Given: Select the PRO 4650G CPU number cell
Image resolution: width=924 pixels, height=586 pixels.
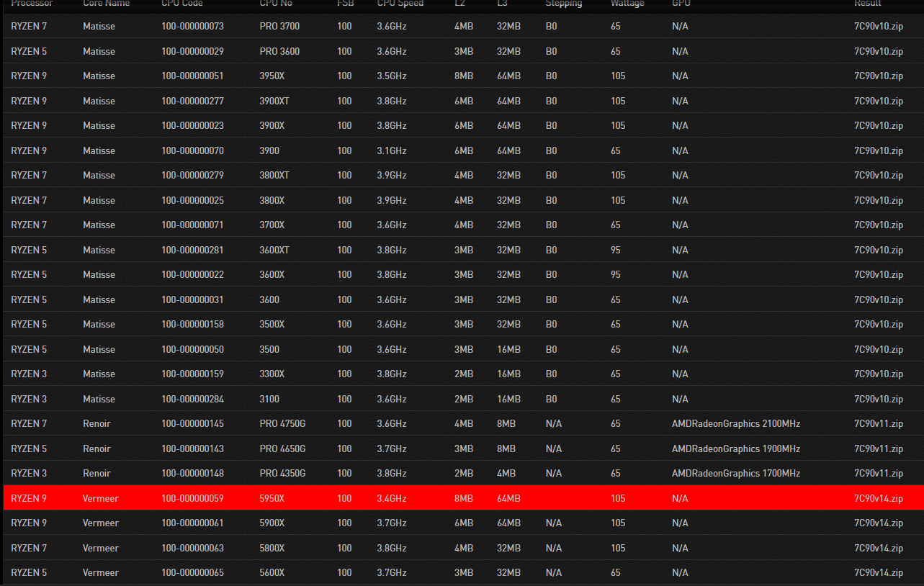Looking at the screenshot, I should 282,448.
